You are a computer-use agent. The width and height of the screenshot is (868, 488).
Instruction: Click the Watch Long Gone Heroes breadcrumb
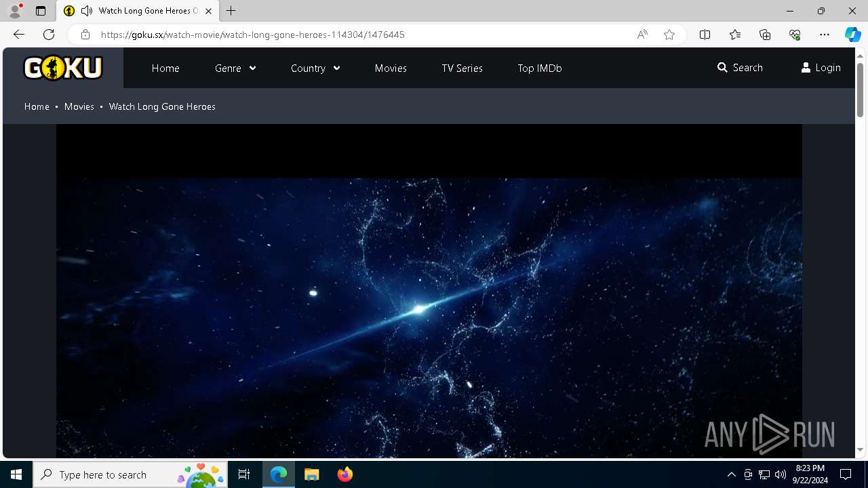(162, 106)
